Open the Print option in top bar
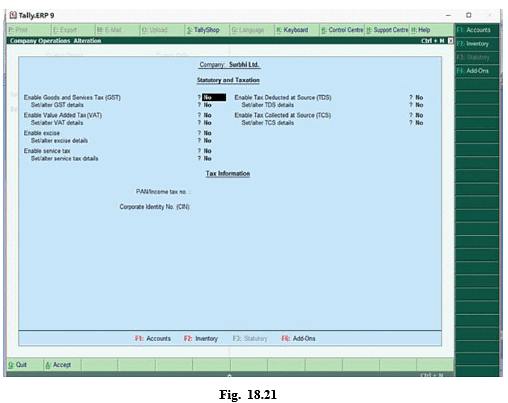The image size is (508, 403). click(29, 30)
